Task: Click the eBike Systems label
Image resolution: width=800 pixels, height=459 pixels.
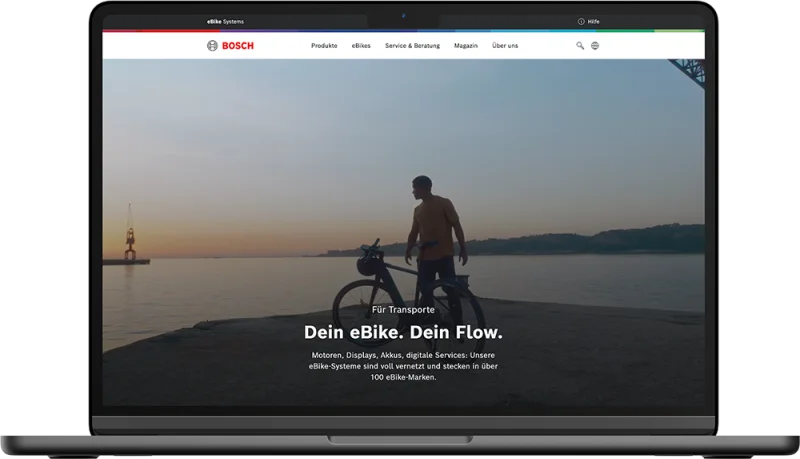Action: [225, 21]
